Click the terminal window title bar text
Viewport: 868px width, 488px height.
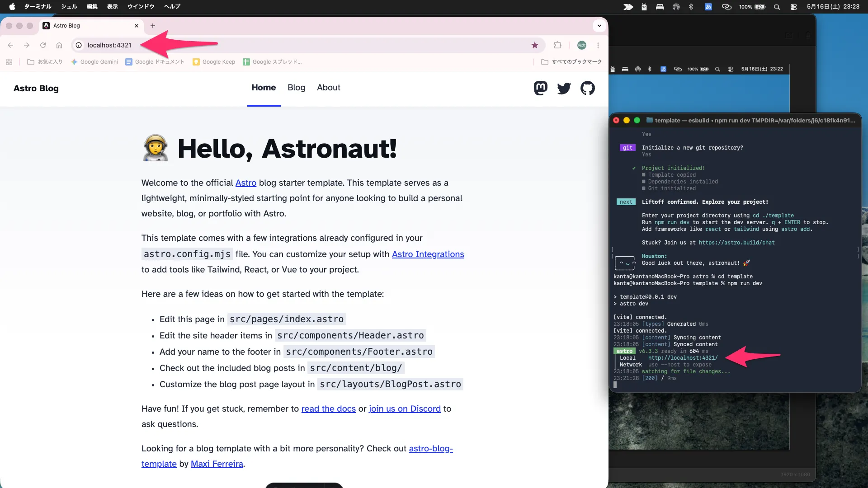click(755, 120)
